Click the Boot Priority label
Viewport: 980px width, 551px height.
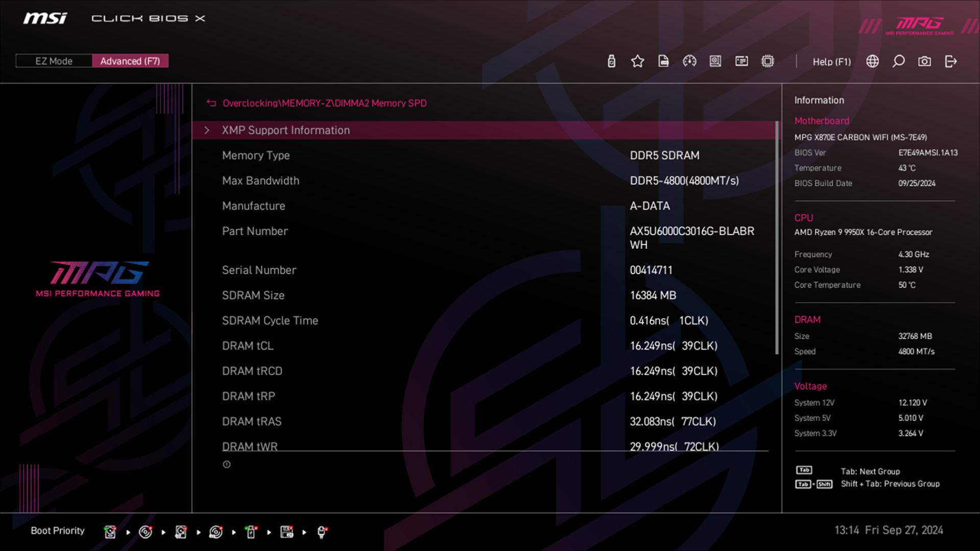[58, 531]
